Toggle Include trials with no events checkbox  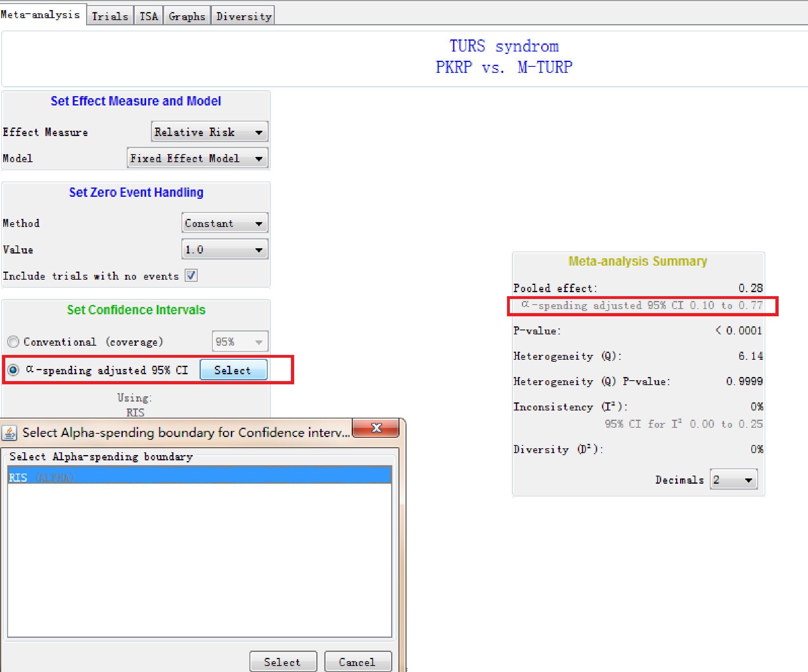(191, 276)
